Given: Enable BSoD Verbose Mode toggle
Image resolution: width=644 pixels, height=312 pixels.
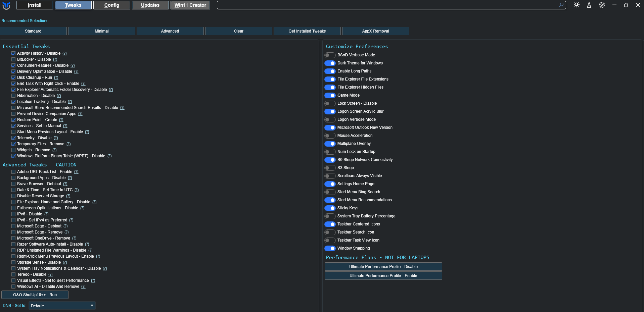Looking at the screenshot, I should click(x=330, y=55).
